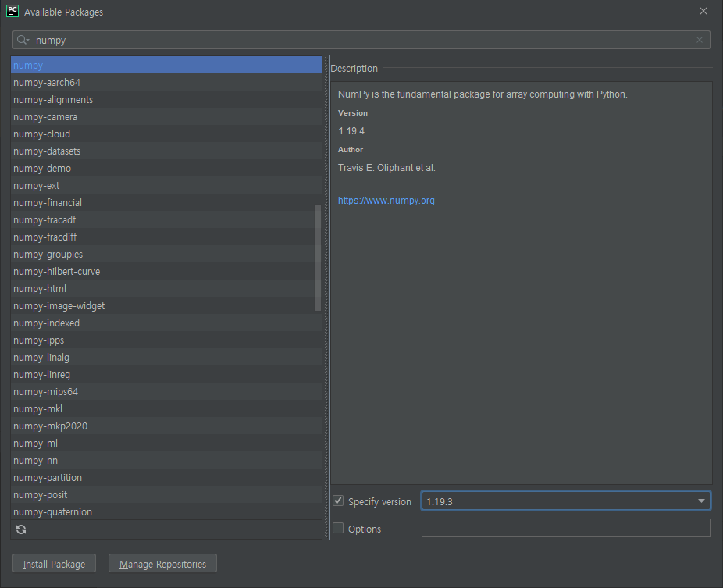Uncheck the Specify version checkbox
723x588 pixels.
point(338,501)
